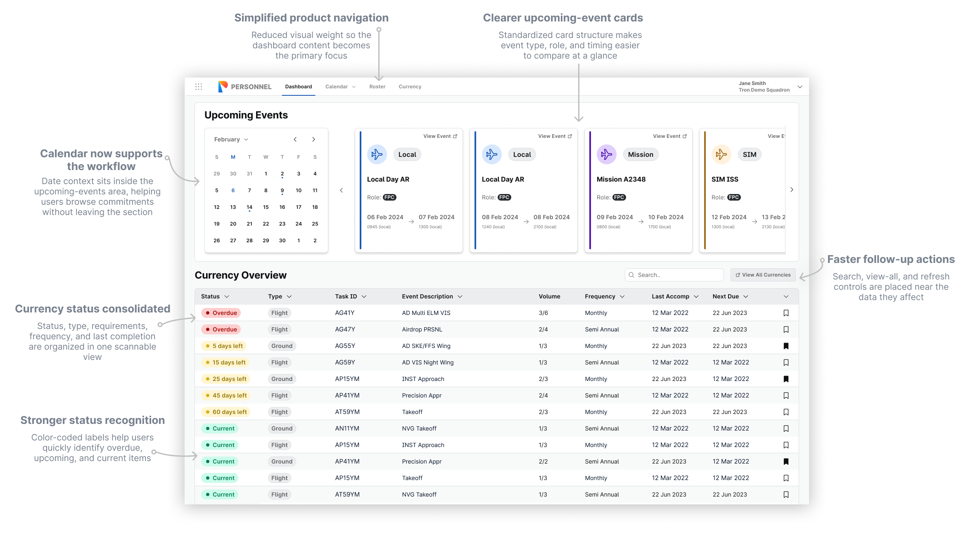The image size is (980, 537).
Task: Expand the Calendar nav dropdown
Action: coord(354,87)
